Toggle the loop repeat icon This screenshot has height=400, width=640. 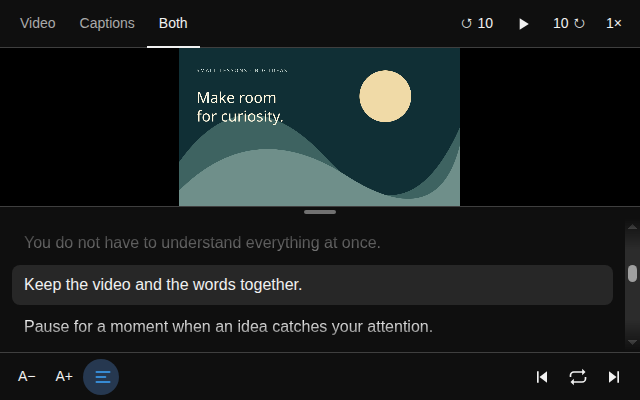(578, 377)
